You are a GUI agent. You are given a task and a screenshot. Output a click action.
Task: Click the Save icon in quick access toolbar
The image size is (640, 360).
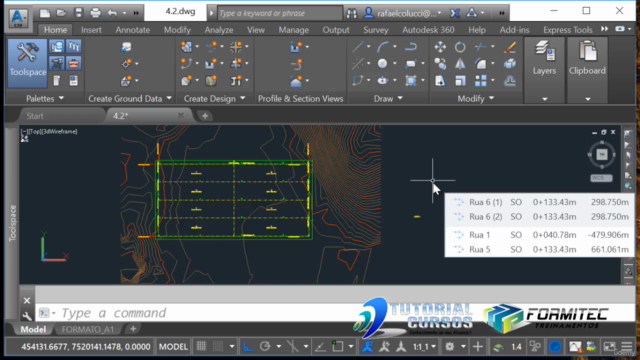[x=78, y=13]
